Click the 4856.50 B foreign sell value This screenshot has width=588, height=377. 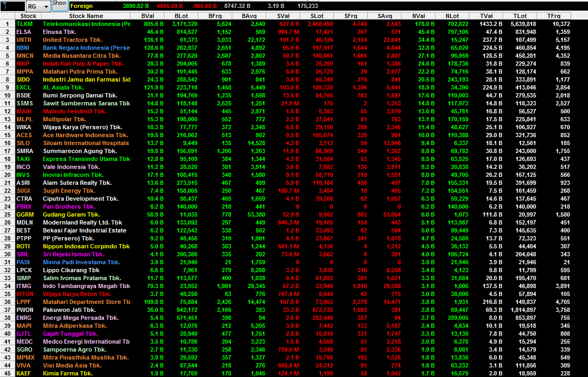click(x=169, y=6)
